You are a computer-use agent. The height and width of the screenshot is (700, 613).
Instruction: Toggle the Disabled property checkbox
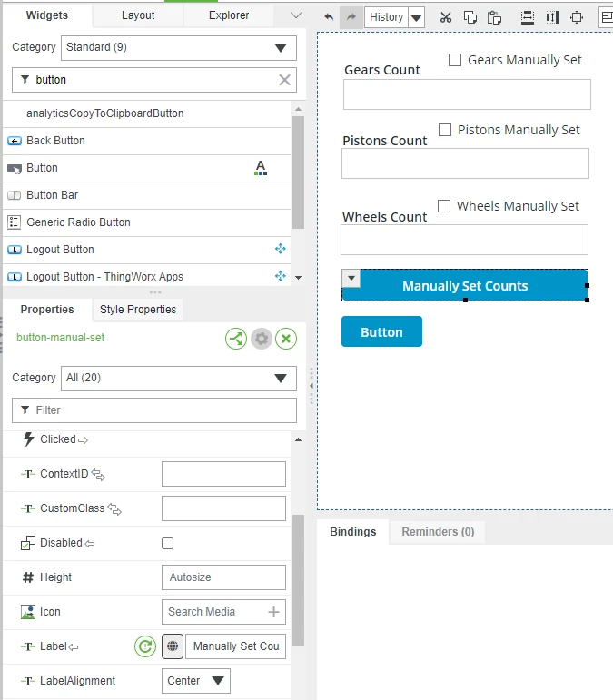point(167,543)
